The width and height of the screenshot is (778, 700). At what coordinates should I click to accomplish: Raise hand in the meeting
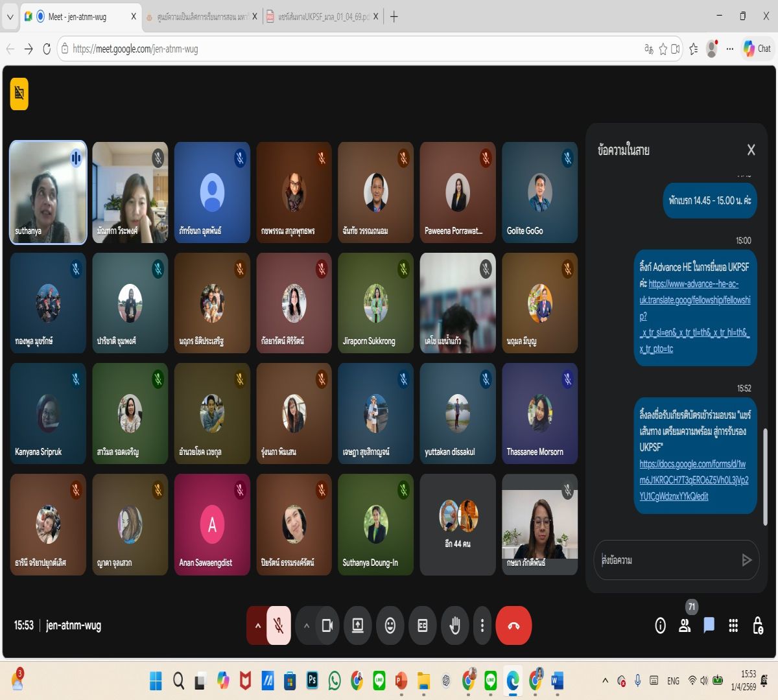454,625
